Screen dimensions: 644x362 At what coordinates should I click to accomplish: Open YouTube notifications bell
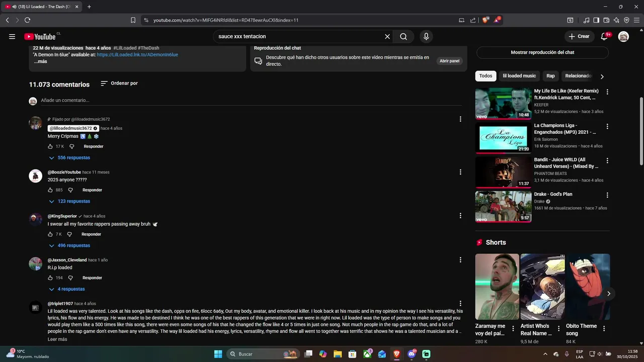pos(605,36)
